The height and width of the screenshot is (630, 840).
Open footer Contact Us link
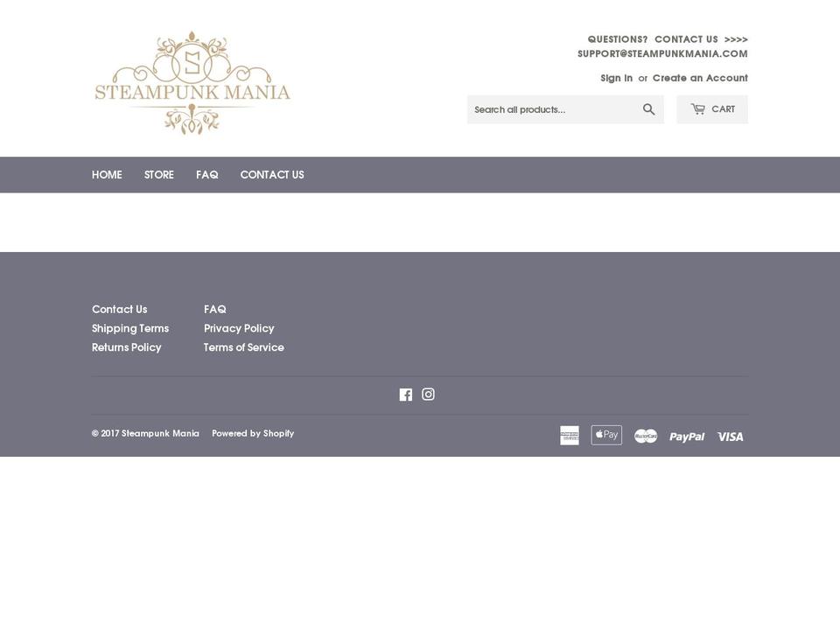pos(120,309)
